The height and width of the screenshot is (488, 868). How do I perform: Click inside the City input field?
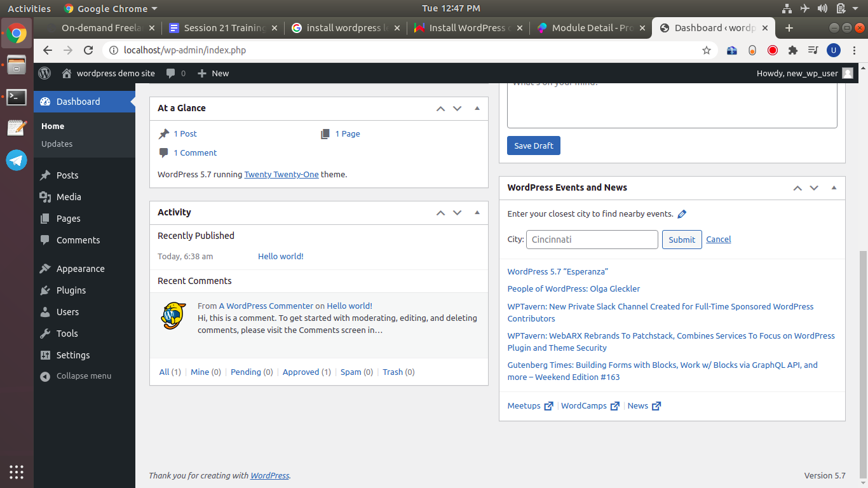pyautogui.click(x=591, y=240)
